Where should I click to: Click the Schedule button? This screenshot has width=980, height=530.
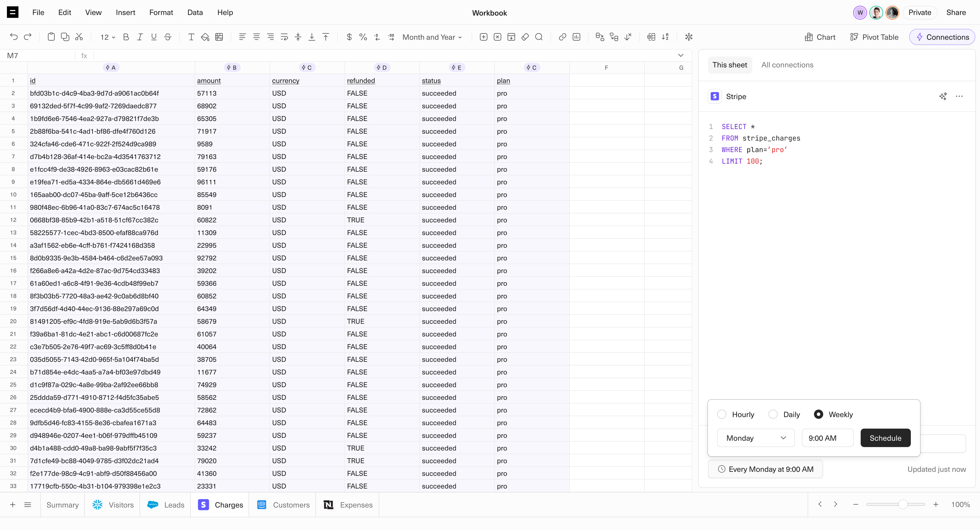[885, 438]
